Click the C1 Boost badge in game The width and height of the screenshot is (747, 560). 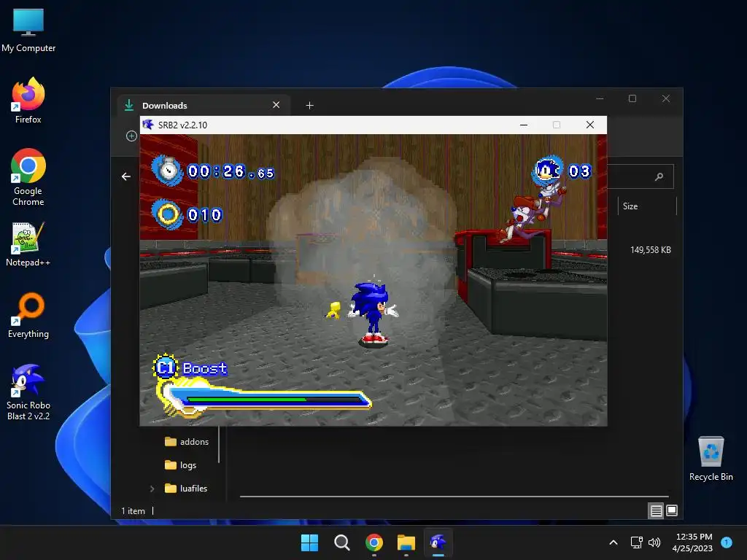click(x=165, y=367)
